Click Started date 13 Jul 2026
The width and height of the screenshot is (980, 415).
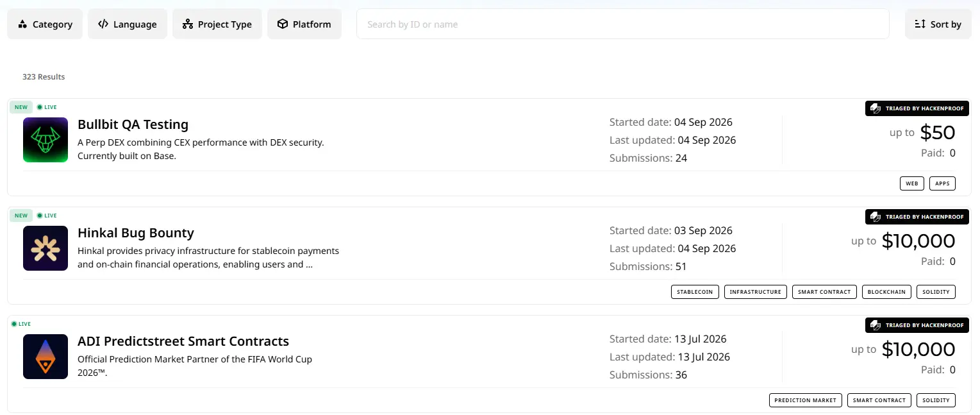[x=668, y=339]
